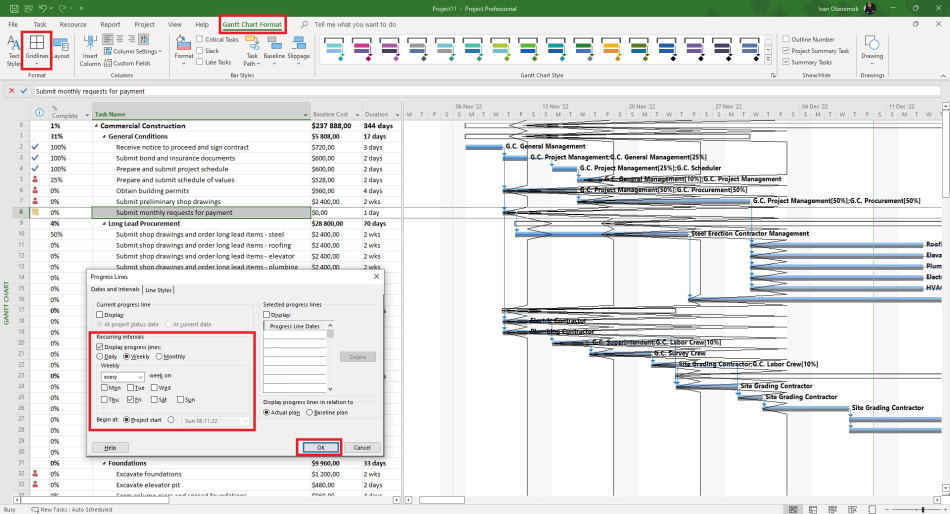Screen dimensions: 950x514
Task: Open the Gantt Chart Style dialog launcher
Action: (x=773, y=75)
